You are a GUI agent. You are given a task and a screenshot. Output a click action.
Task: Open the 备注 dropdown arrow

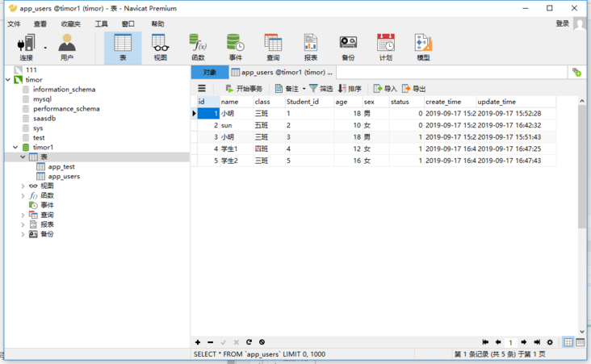pyautogui.click(x=304, y=89)
